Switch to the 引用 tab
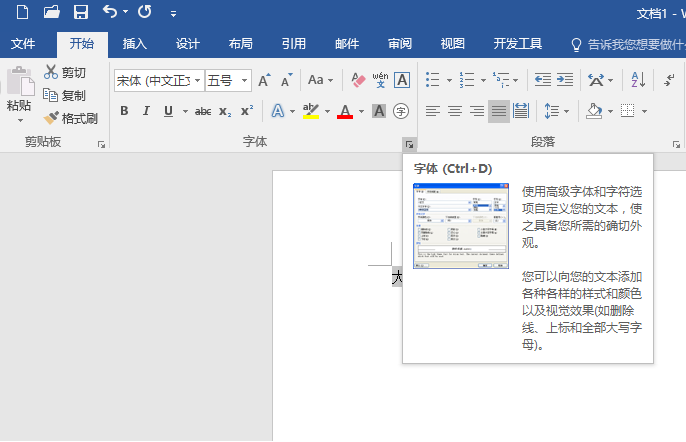 pyautogui.click(x=294, y=44)
